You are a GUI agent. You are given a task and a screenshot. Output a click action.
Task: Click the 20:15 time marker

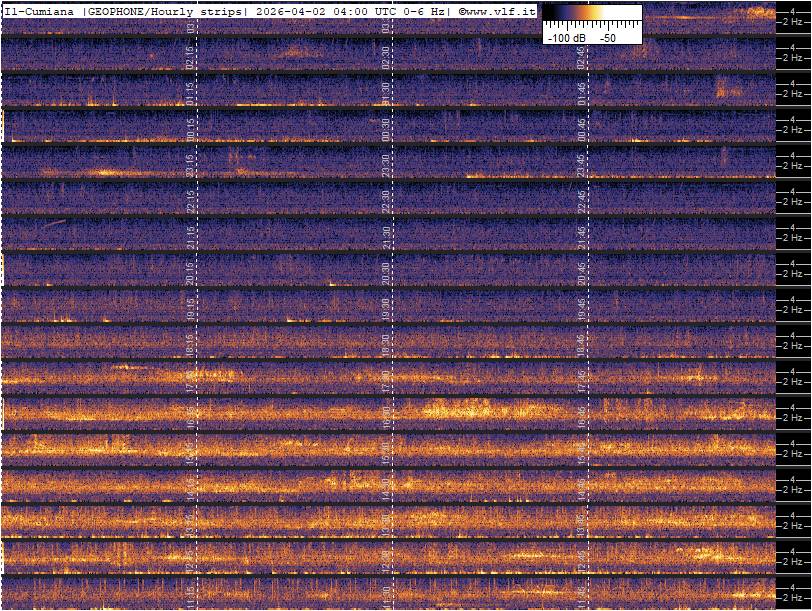pos(190,273)
